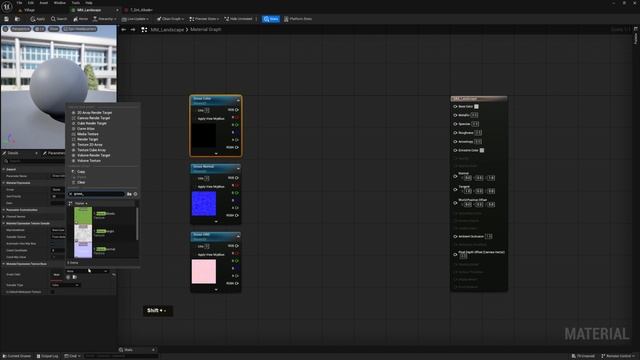Open the Asset menu
This screenshot has width=640, height=360.
(44, 3)
